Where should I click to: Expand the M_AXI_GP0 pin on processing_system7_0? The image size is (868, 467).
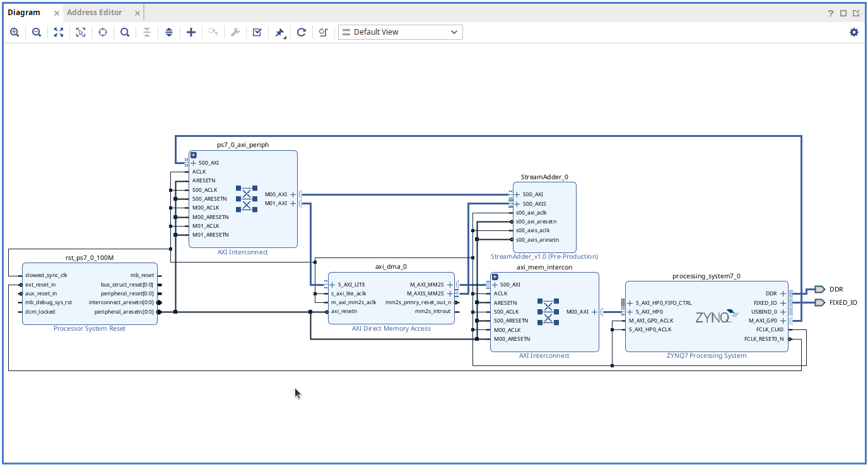783,321
